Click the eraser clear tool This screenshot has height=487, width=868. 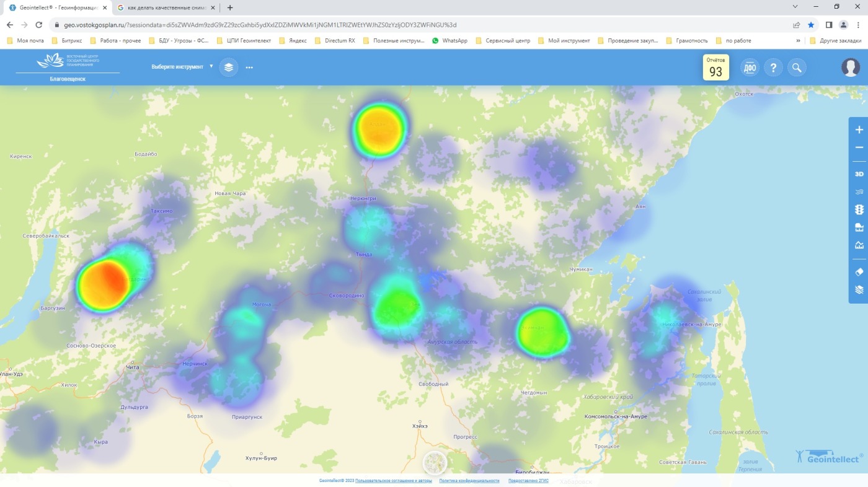coord(859,272)
